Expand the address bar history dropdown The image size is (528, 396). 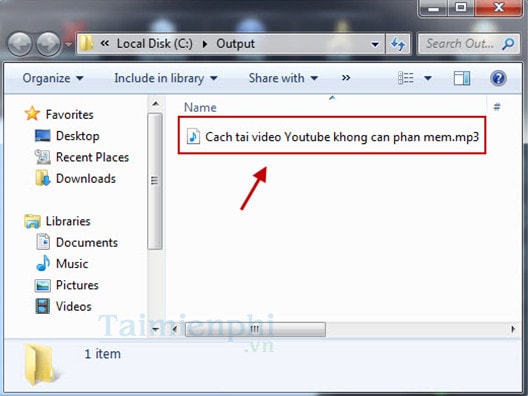pyautogui.click(x=374, y=44)
